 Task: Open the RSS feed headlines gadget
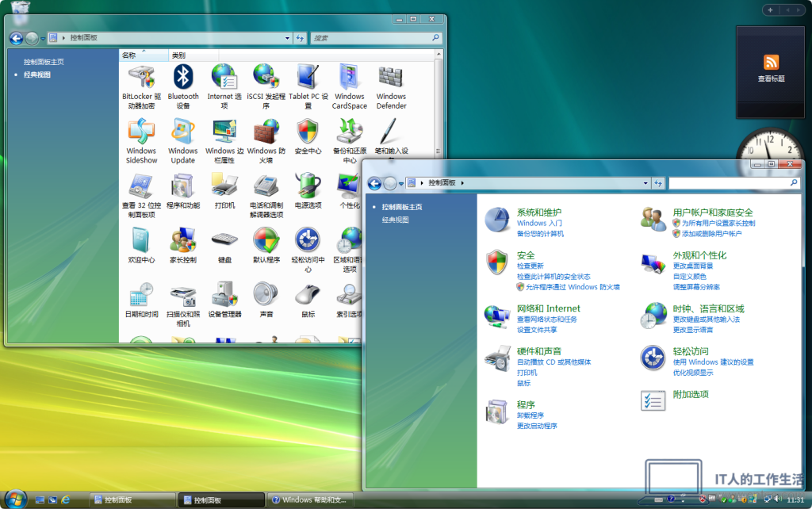[x=771, y=71]
